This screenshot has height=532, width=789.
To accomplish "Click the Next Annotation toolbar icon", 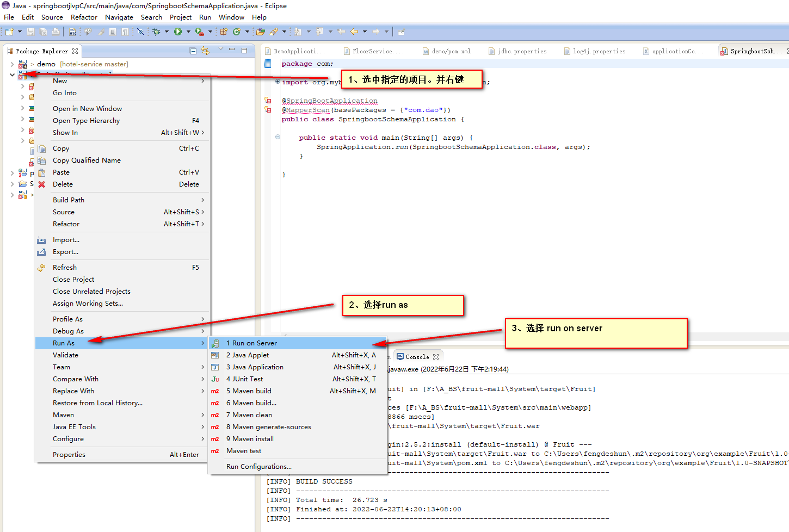I will coord(298,32).
